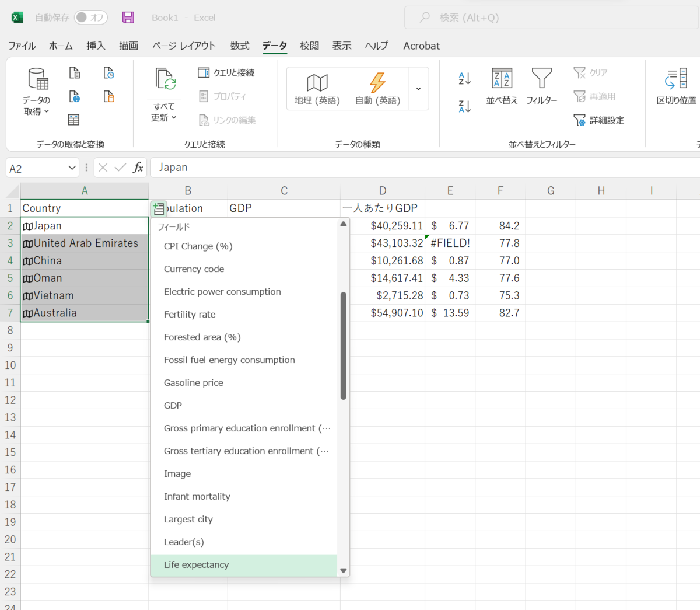Select the Largest city field

pos(244,520)
